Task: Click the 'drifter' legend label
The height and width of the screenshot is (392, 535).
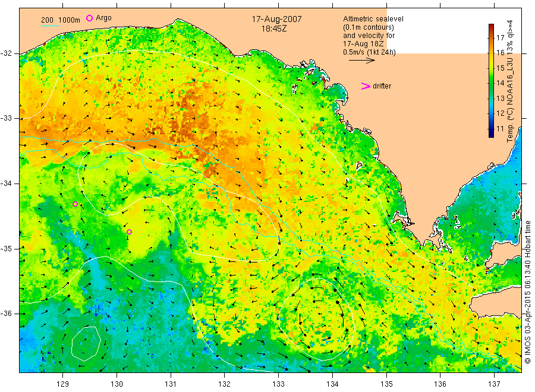Action: point(382,86)
